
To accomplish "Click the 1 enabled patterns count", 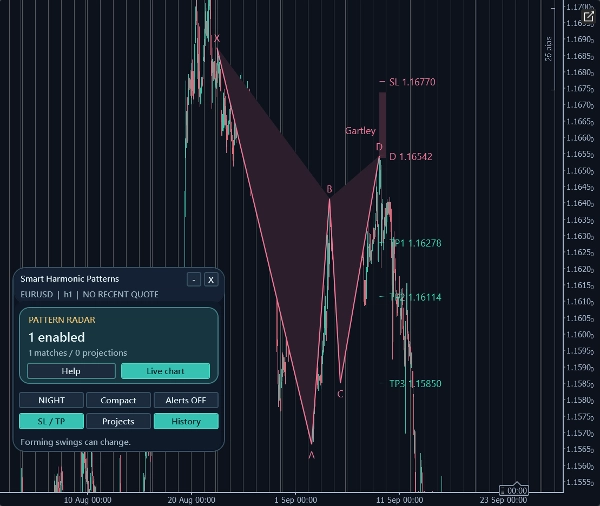I will 57,337.
